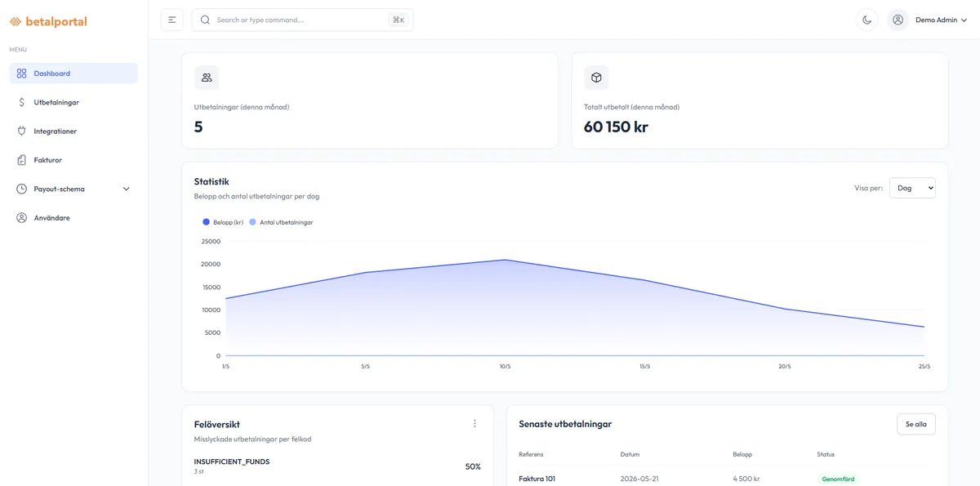Toggle Belopp (kr) legend series
980x486 pixels.
pyautogui.click(x=223, y=222)
